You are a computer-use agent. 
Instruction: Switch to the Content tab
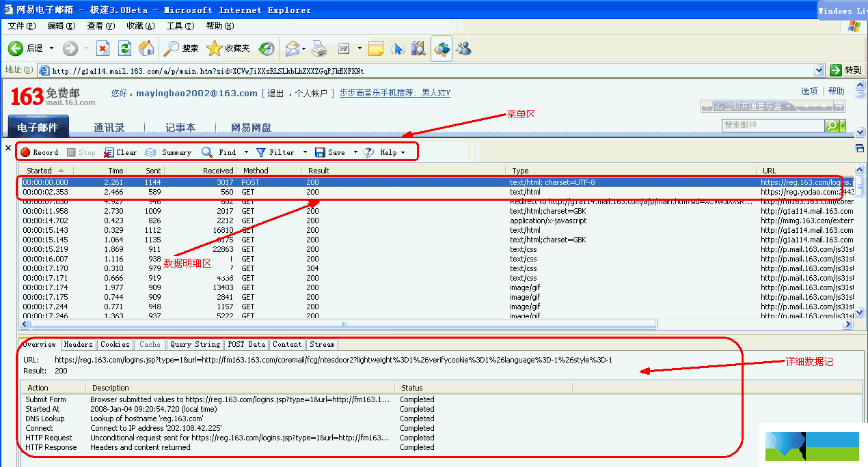[287, 345]
